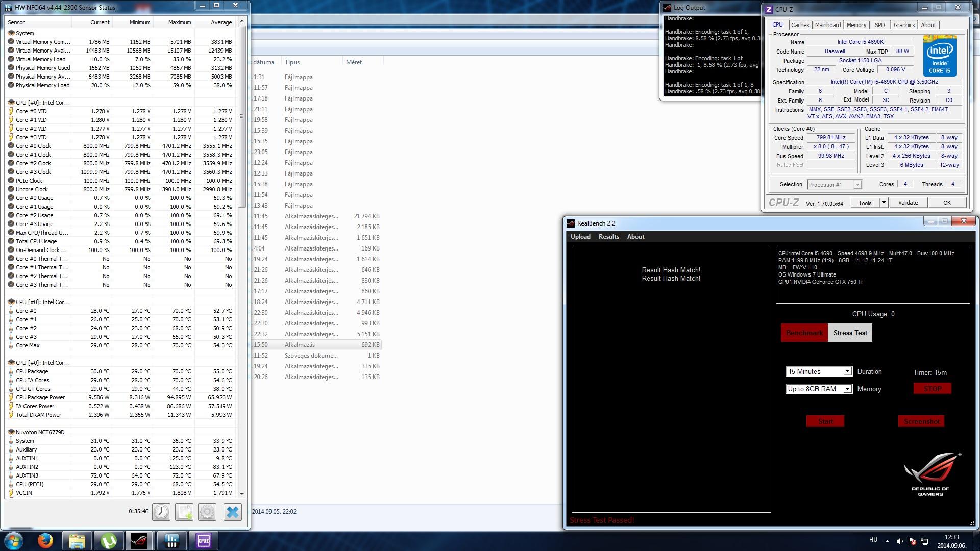Image resolution: width=980 pixels, height=551 pixels.
Task: Open the Results menu in RealBench
Action: (608, 237)
